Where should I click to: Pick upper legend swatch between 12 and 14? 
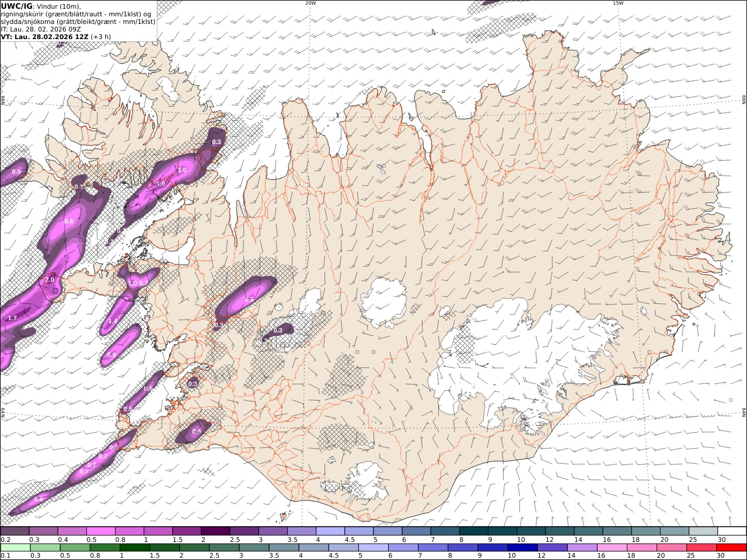[560, 531]
